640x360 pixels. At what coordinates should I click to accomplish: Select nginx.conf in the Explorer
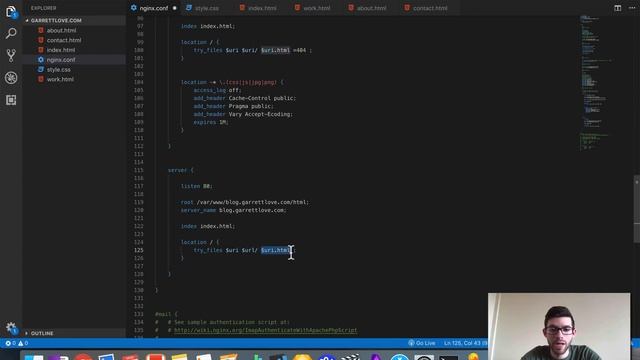61,60
